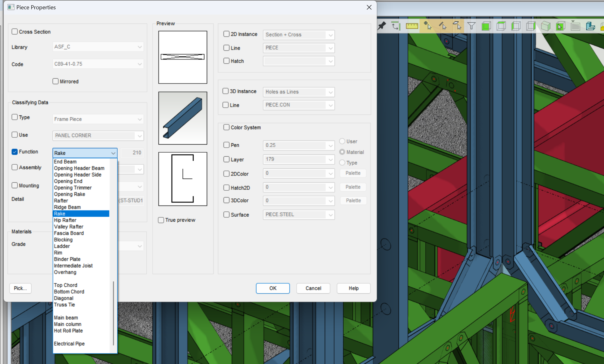Select Top Chord in the function list
The image size is (604, 364).
pyautogui.click(x=65, y=285)
